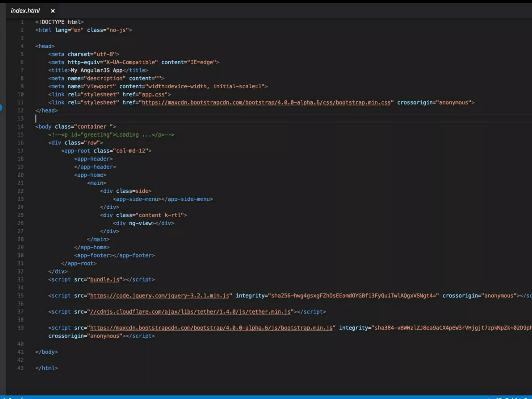Close the index.html editor tab
The width and height of the screenshot is (532, 399).
pyautogui.click(x=53, y=11)
